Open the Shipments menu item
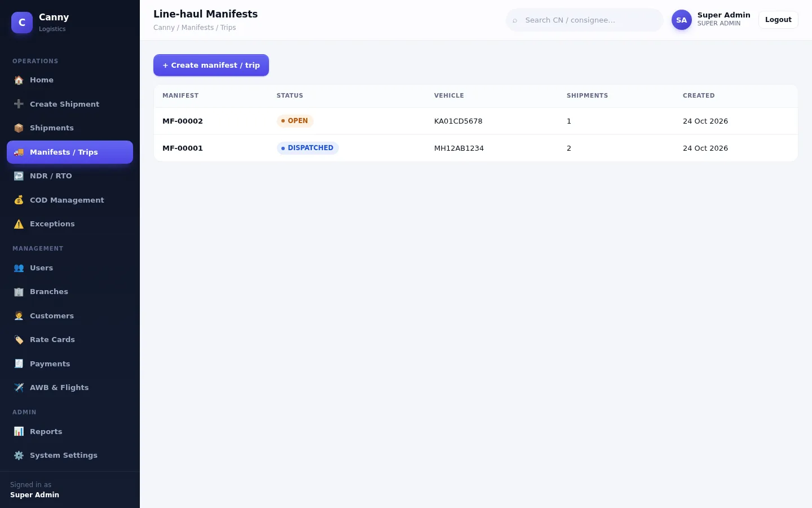 pos(70,128)
